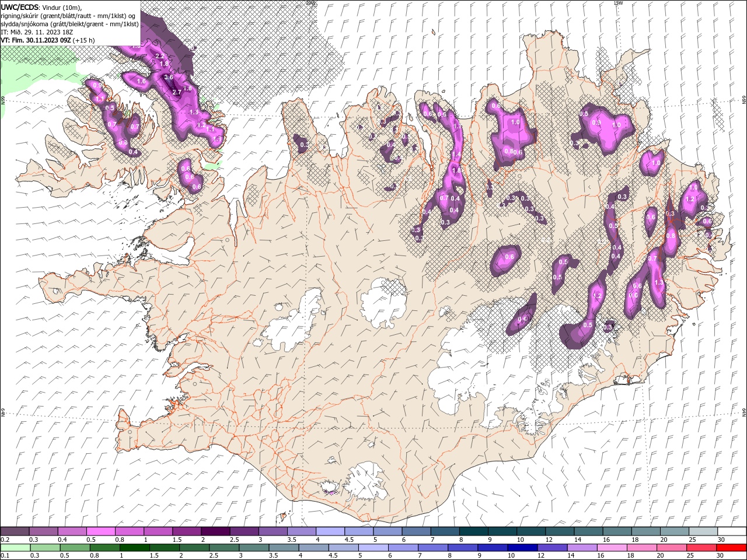The height and width of the screenshot is (560, 747).
Task: Select the periwinkle 6–7 rain scale swatch
Action: pos(403,548)
